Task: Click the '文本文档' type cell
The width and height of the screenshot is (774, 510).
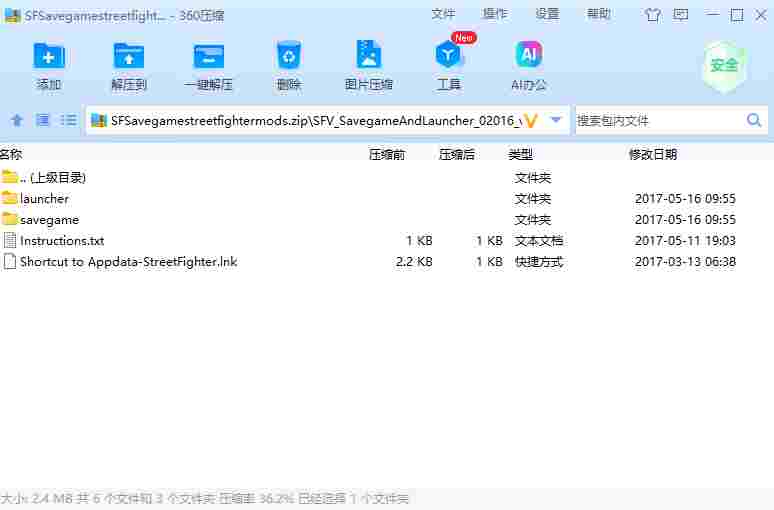Action: (x=539, y=240)
